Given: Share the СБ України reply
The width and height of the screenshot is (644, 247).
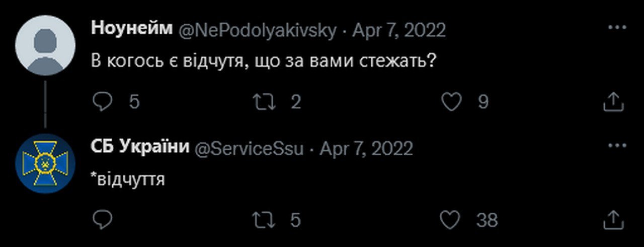Looking at the screenshot, I should tap(613, 220).
